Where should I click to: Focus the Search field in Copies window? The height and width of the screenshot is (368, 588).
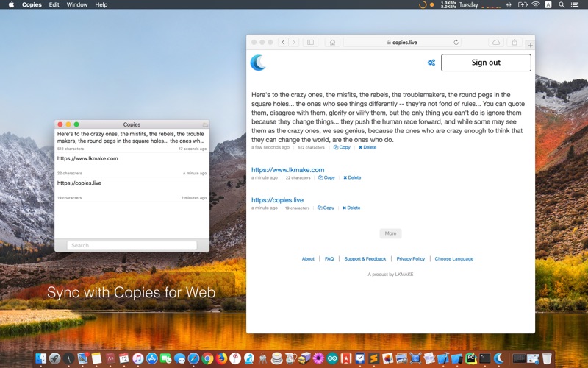click(132, 245)
